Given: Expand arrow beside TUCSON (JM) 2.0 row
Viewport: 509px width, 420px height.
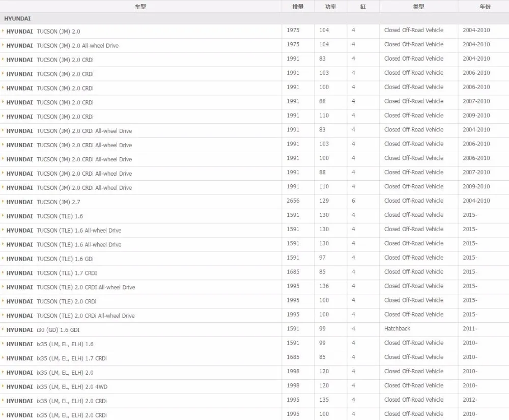Looking at the screenshot, I should (x=3, y=31).
